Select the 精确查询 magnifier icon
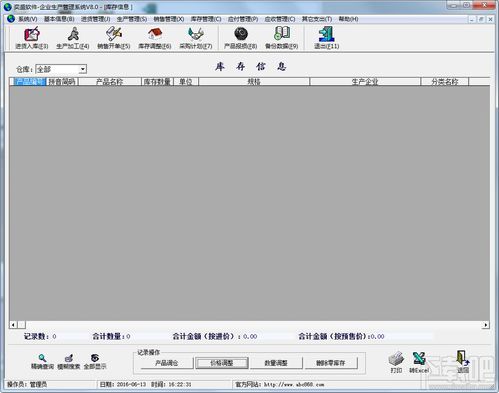499x393 pixels. 42,362
